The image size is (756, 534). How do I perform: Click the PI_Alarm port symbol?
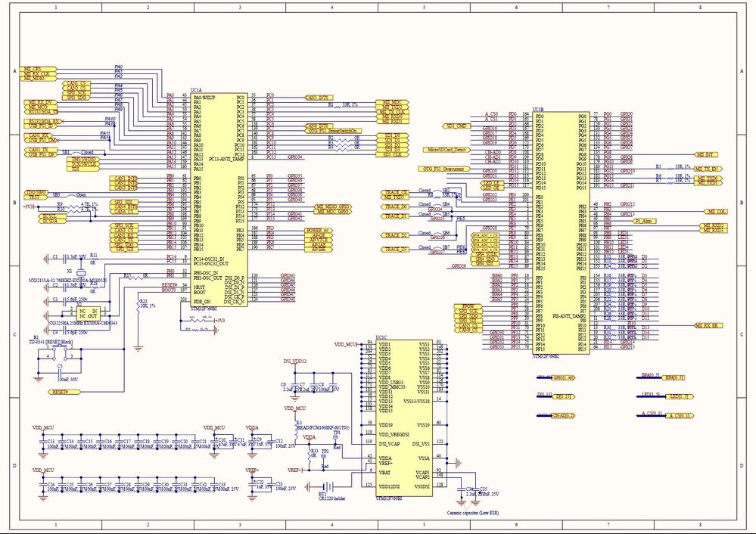coord(644,221)
